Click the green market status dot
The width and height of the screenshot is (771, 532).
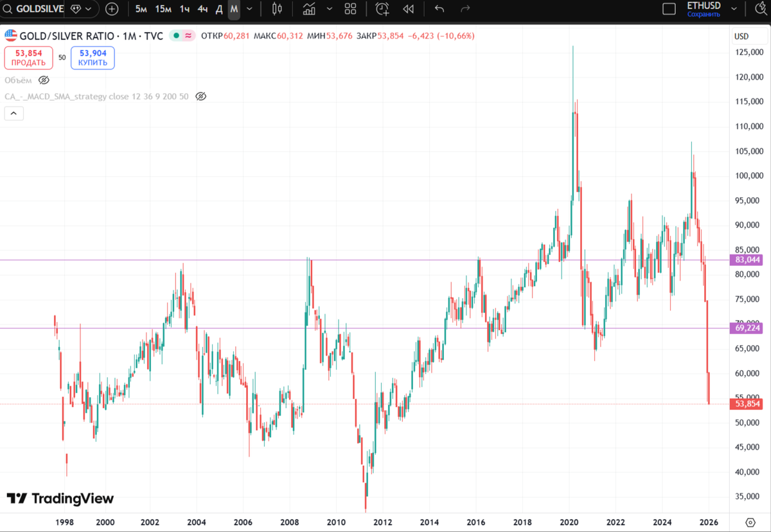(175, 36)
